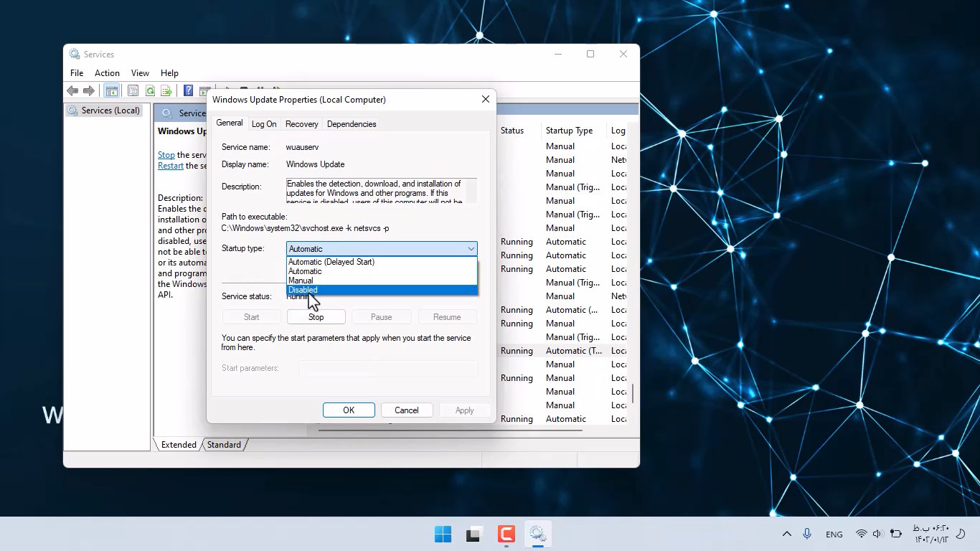The width and height of the screenshot is (980, 551).
Task: Switch to the Extended view tab
Action: pos(179,445)
